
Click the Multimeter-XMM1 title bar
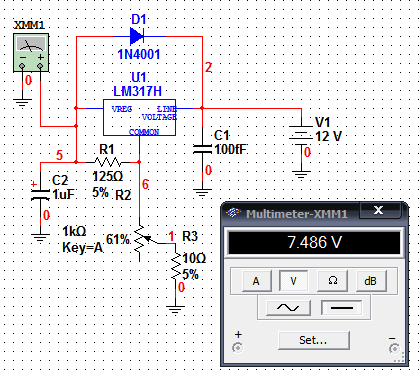pos(290,213)
